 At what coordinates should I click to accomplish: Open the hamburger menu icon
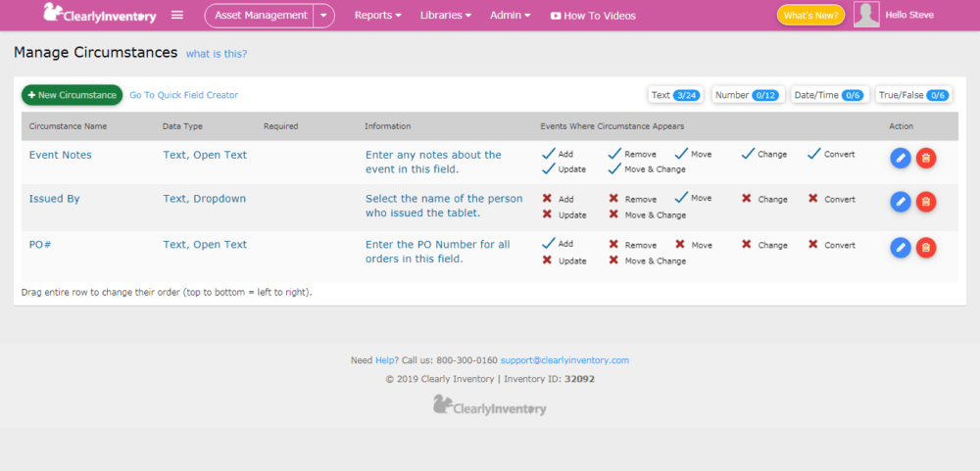tap(177, 15)
